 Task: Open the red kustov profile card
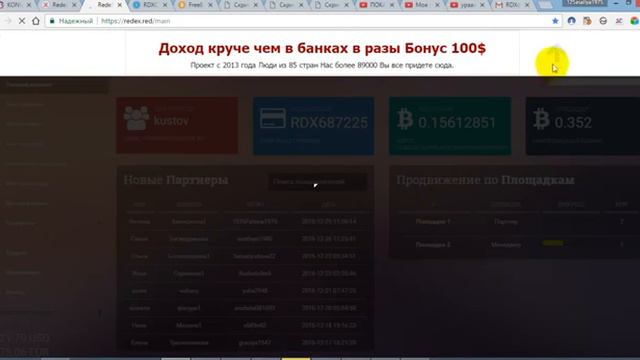click(177, 125)
